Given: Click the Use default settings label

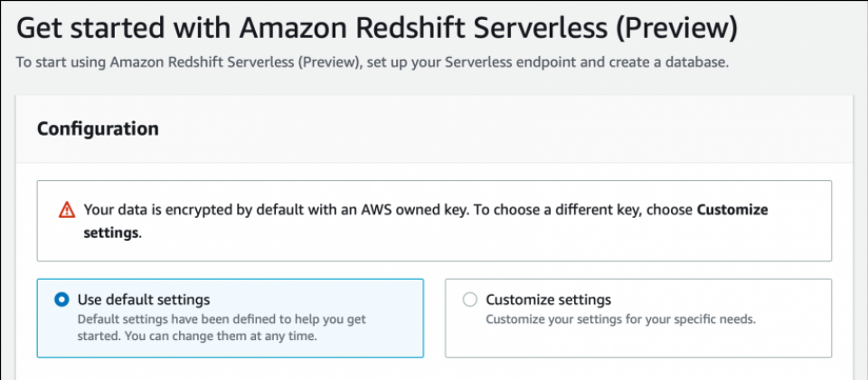Looking at the screenshot, I should coord(144,299).
